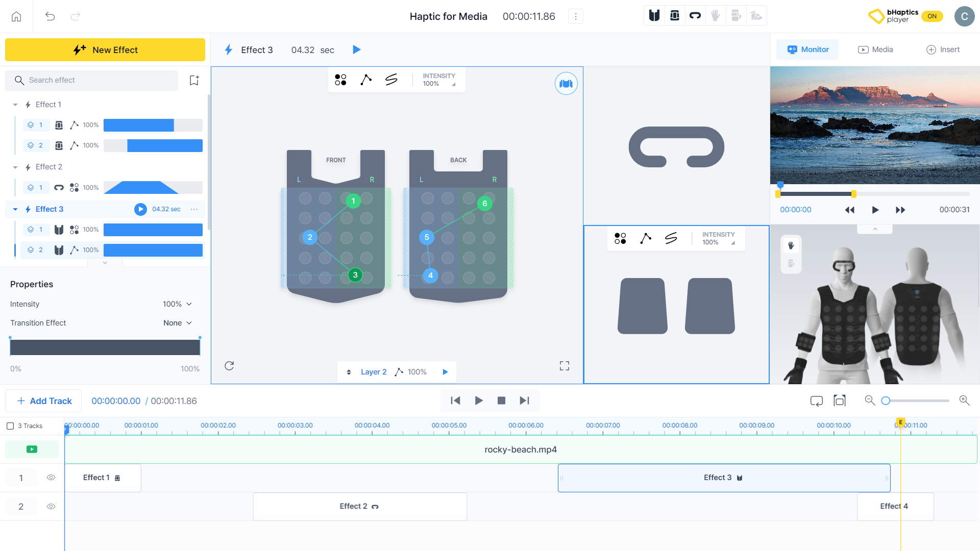Image resolution: width=980 pixels, height=551 pixels.
Task: Open the Intensity 100% dropdown in Properties
Action: (178, 304)
